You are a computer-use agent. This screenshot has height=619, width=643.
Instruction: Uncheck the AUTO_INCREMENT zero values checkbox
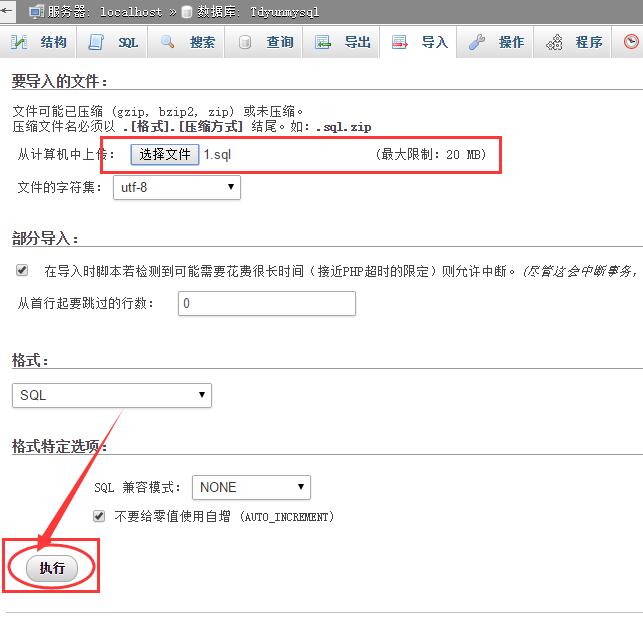(x=99, y=517)
